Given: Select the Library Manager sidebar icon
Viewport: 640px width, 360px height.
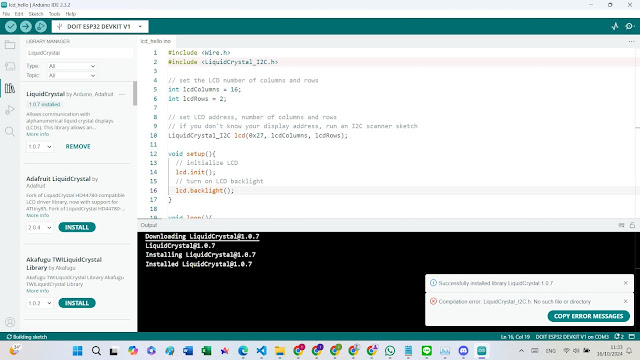Looking at the screenshot, I should tap(10, 88).
